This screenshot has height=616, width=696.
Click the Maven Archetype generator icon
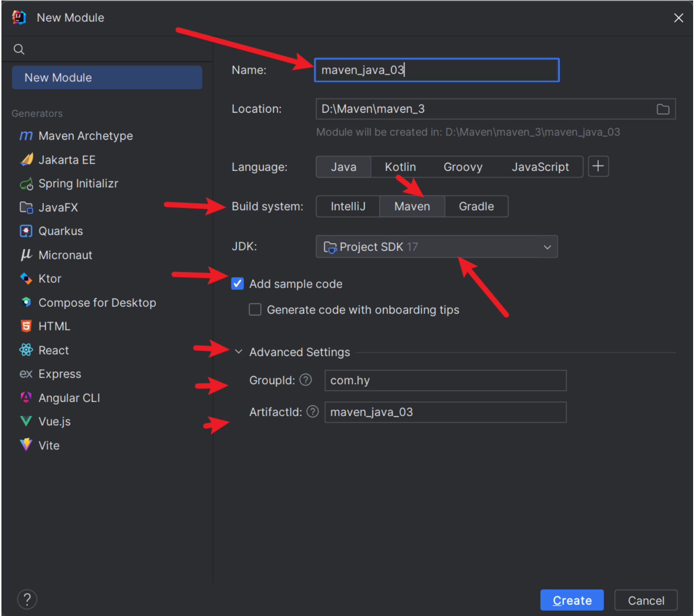(x=26, y=136)
